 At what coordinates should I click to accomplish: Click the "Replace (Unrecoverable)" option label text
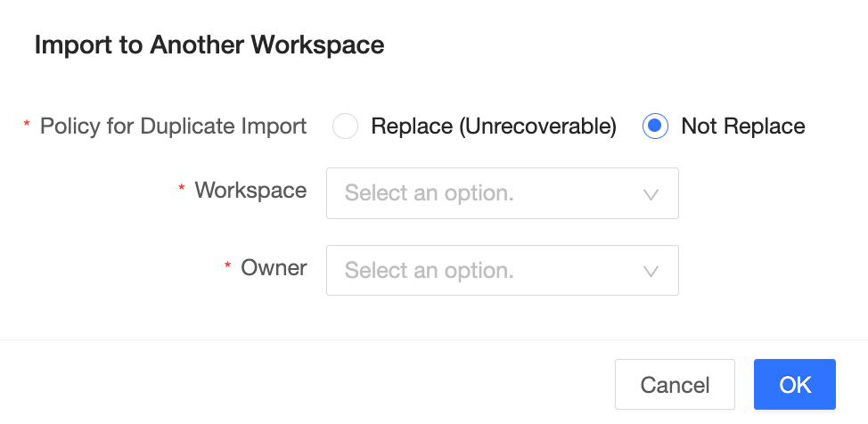[494, 126]
